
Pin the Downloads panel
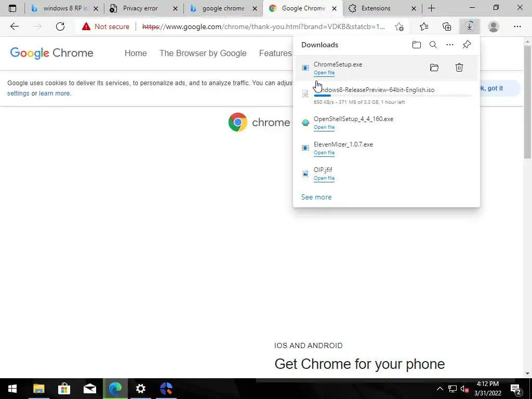point(467,45)
